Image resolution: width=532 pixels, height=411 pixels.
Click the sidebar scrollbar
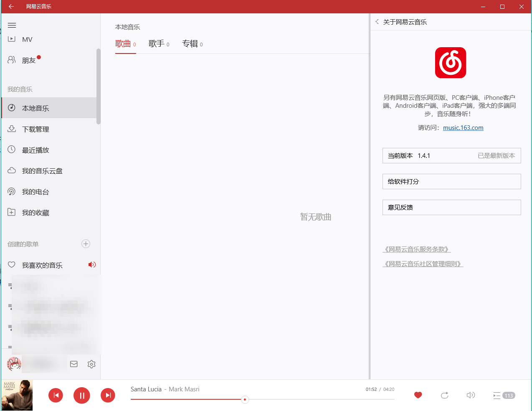click(99, 86)
